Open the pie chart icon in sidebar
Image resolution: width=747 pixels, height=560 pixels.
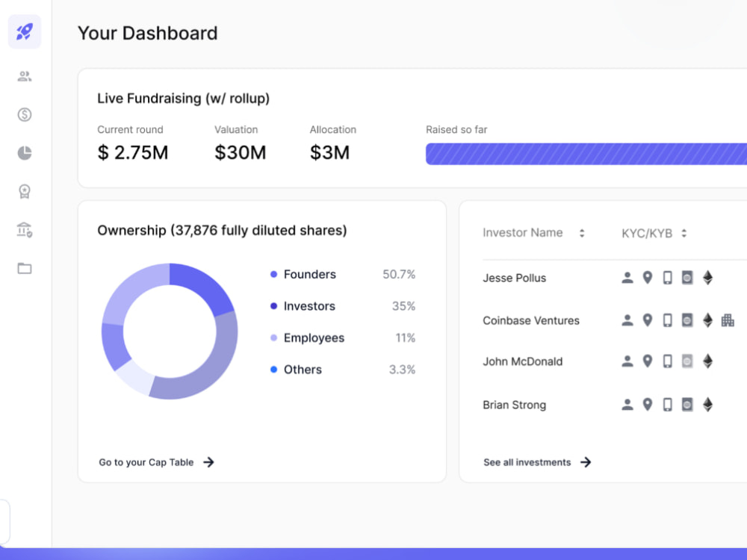pos(25,153)
